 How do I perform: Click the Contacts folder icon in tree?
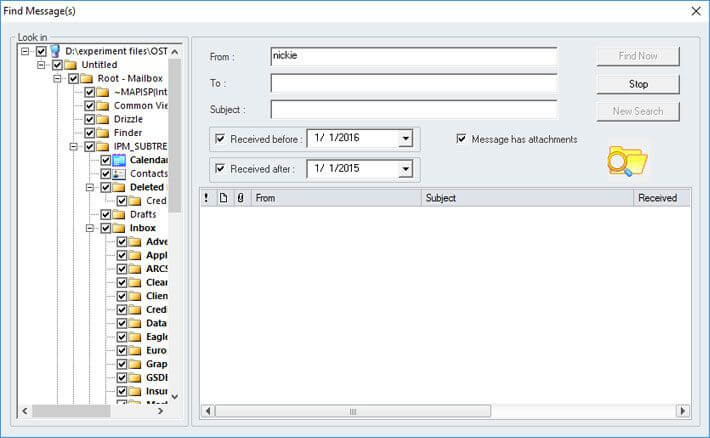click(x=119, y=174)
